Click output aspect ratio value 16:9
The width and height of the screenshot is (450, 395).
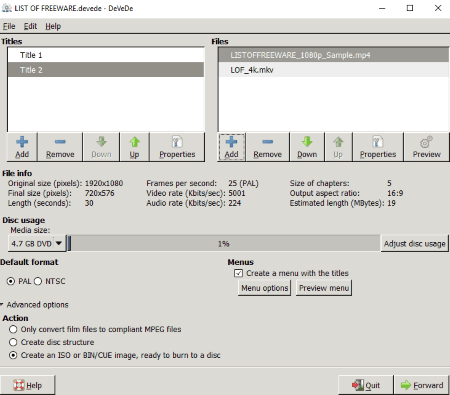395,193
